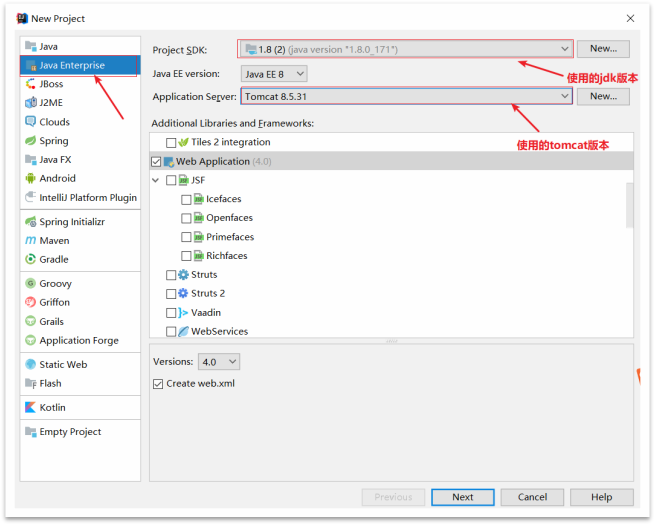
Task: Click the Web Application framework icon
Action: [169, 162]
